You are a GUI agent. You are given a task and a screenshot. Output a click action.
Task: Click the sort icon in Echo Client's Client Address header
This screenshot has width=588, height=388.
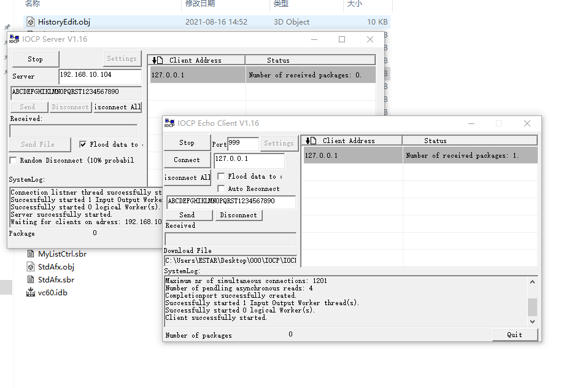311,141
